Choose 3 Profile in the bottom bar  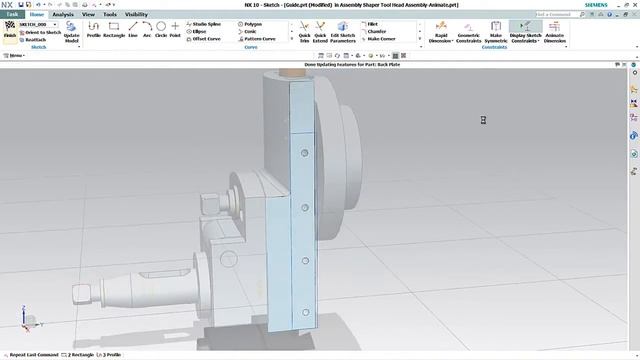(x=109, y=355)
